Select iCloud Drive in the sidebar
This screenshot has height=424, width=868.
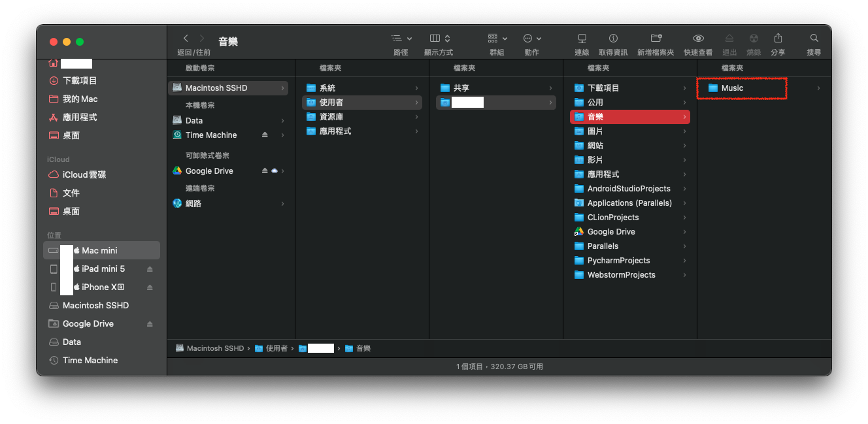point(84,174)
